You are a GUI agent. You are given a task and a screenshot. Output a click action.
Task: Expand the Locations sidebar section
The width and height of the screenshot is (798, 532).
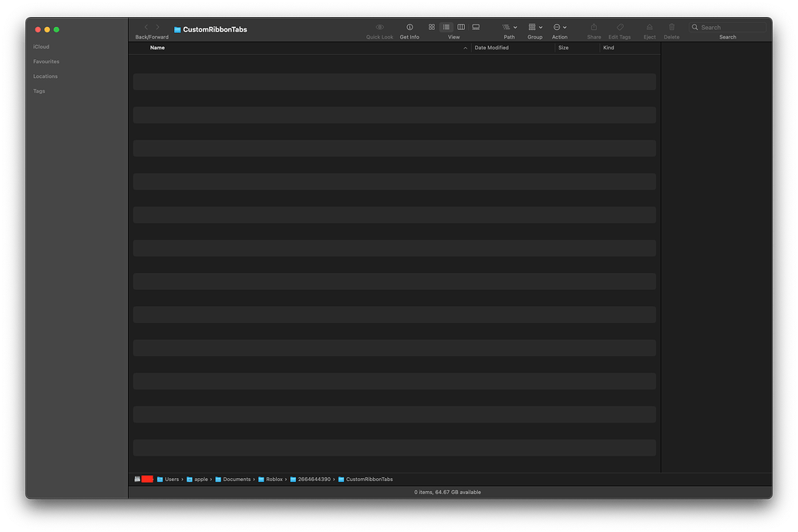[45, 76]
